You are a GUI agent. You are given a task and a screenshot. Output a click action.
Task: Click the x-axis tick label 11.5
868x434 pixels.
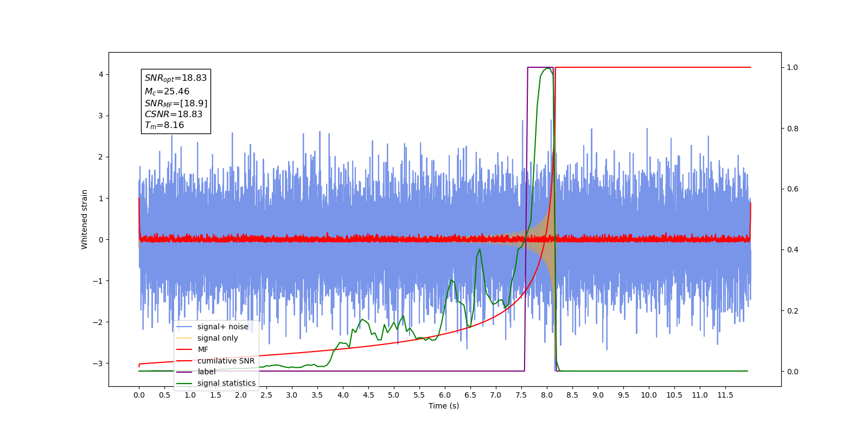725,395
